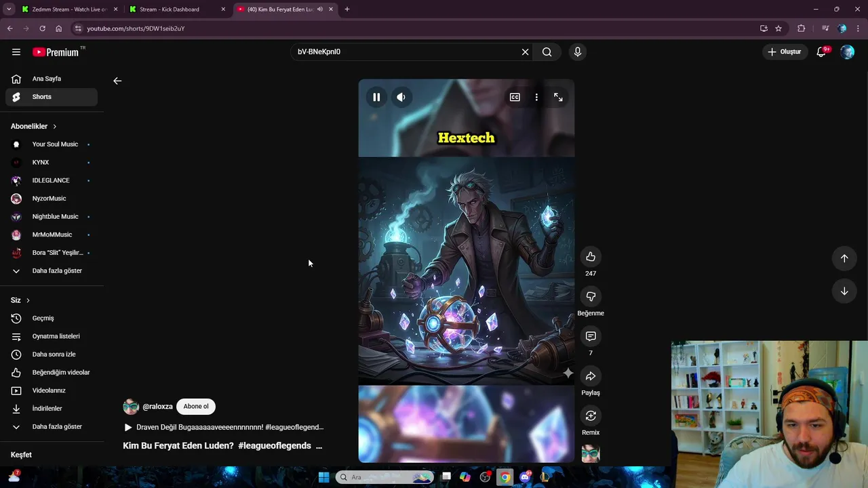Open Daha sonra izle list
Screen dimensions: 868x488
pos(52,354)
